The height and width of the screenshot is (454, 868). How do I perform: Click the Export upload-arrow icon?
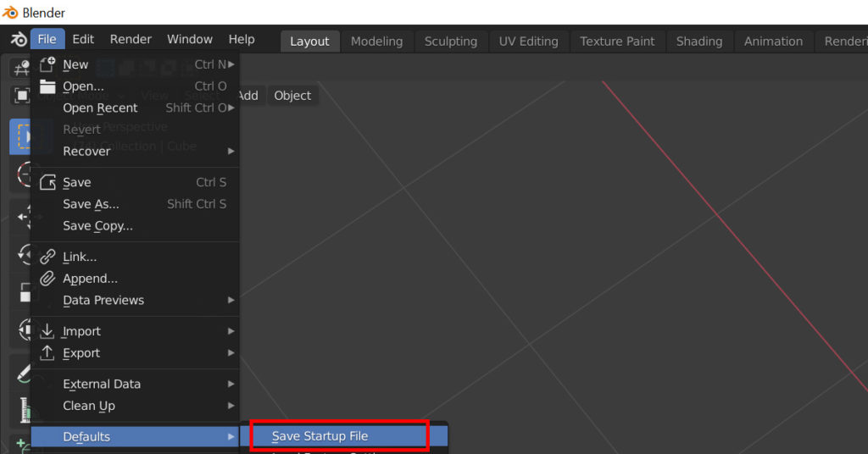point(47,353)
